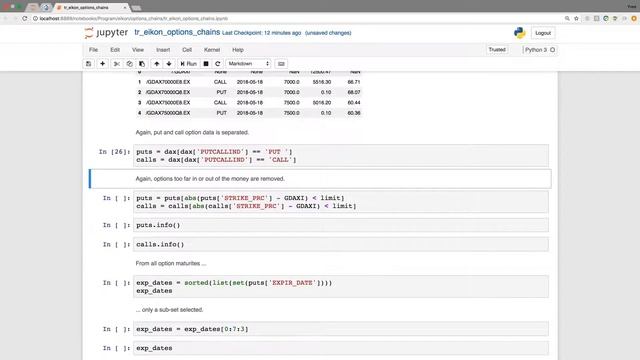Run the selected cell
The height and width of the screenshot is (360, 640).
pos(189,64)
